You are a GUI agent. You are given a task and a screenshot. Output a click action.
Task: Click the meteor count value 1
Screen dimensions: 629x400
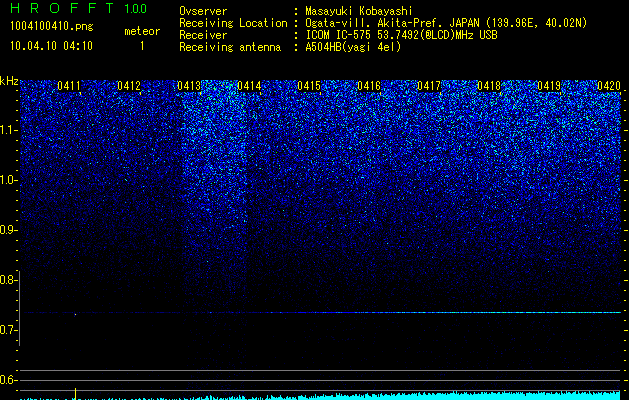[142, 46]
